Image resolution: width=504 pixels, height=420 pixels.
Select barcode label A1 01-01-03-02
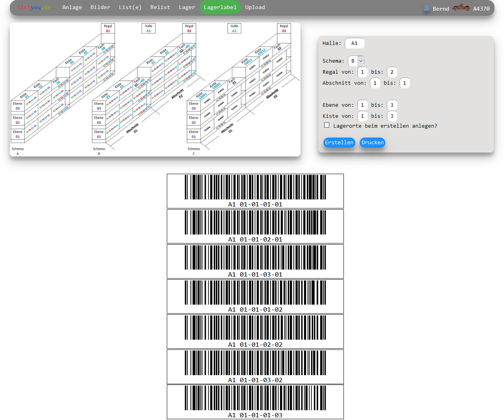255,367
